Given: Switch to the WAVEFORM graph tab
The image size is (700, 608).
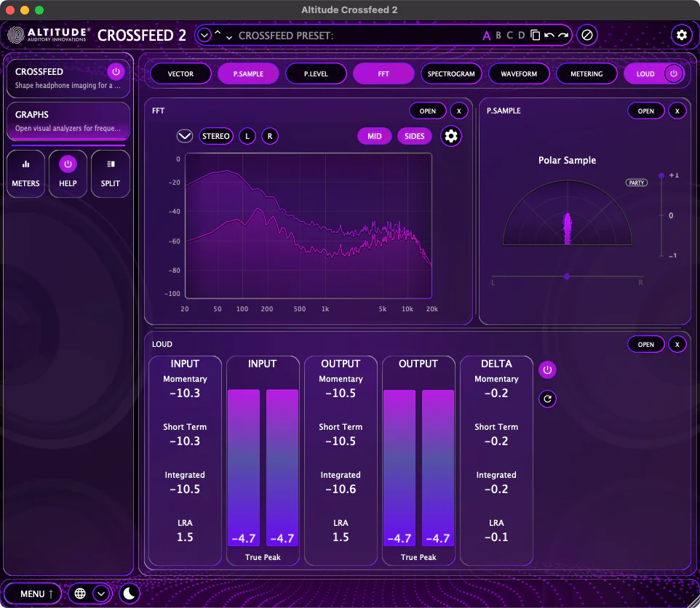Looking at the screenshot, I should pos(519,73).
